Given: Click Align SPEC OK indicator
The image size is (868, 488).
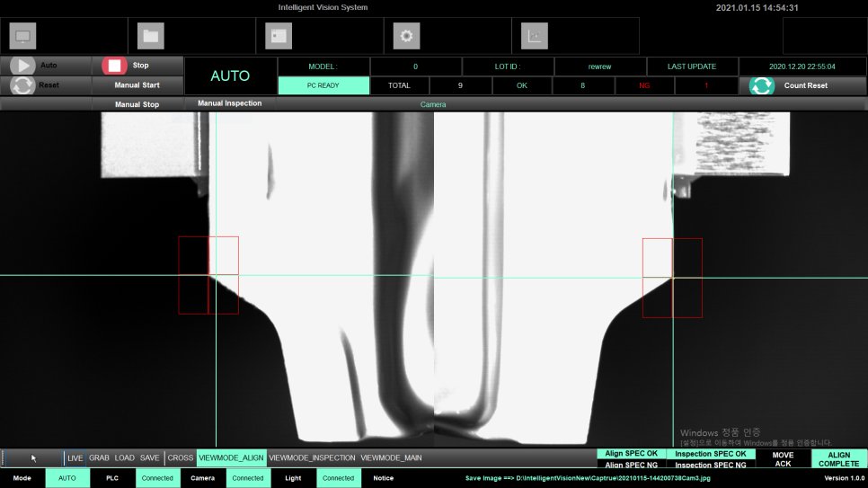Looking at the screenshot, I should coord(631,454).
